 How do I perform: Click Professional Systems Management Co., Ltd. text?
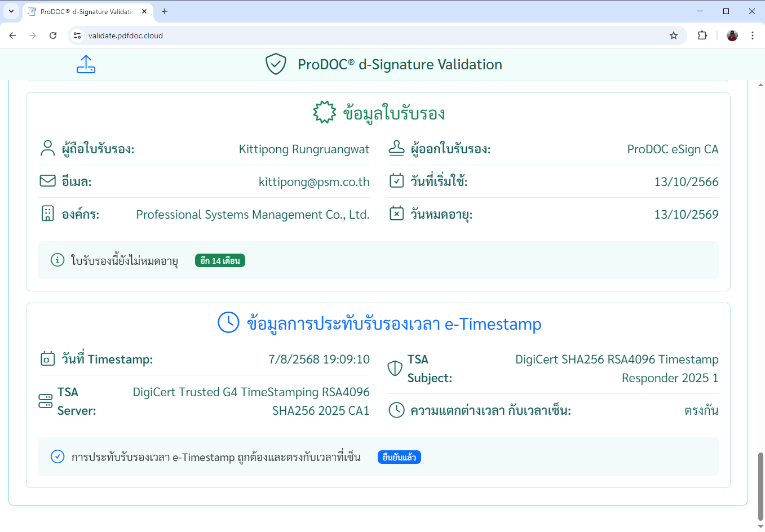tap(253, 214)
